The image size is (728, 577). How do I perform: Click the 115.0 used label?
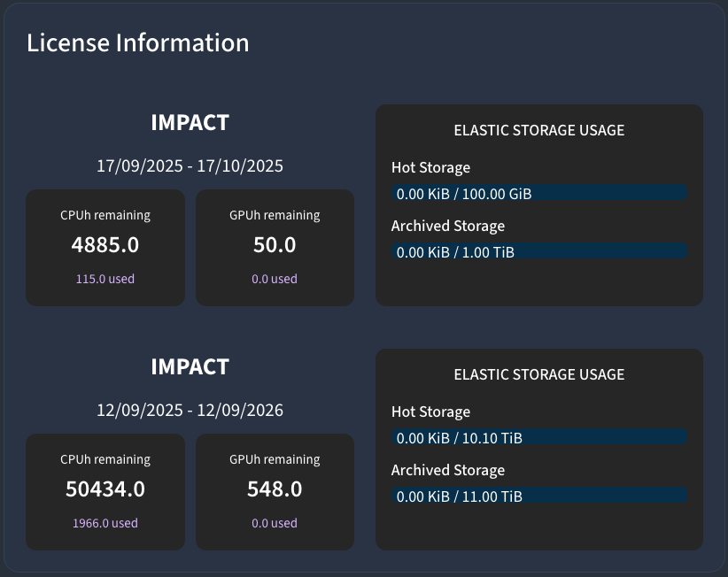[x=105, y=279]
